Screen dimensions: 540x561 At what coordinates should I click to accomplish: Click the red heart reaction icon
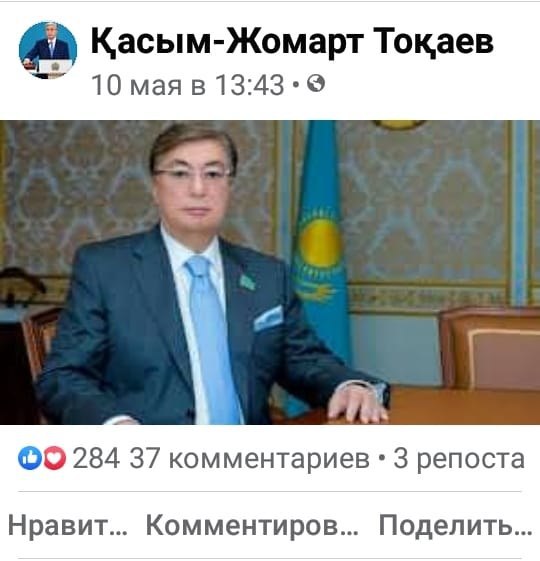click(55, 458)
